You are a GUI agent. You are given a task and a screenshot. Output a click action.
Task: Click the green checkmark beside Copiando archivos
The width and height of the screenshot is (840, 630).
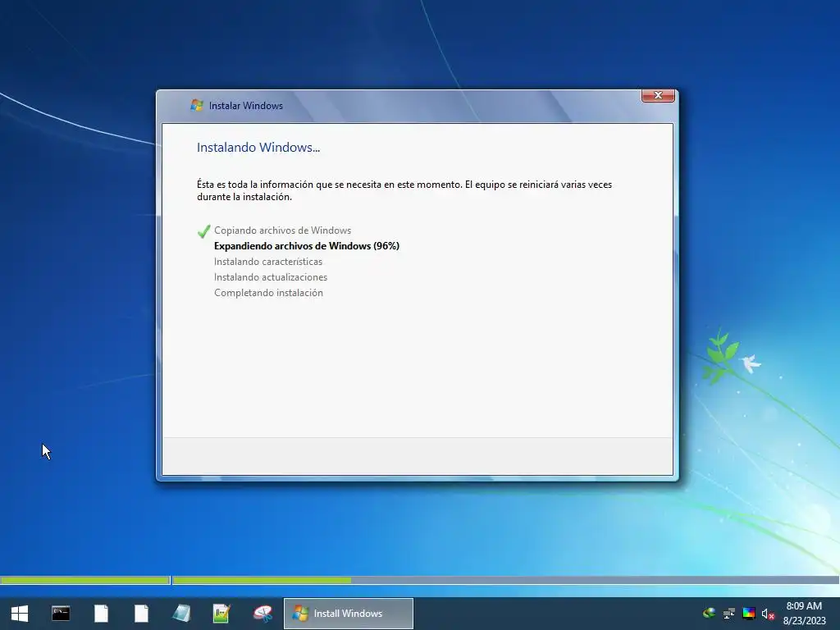tap(203, 231)
